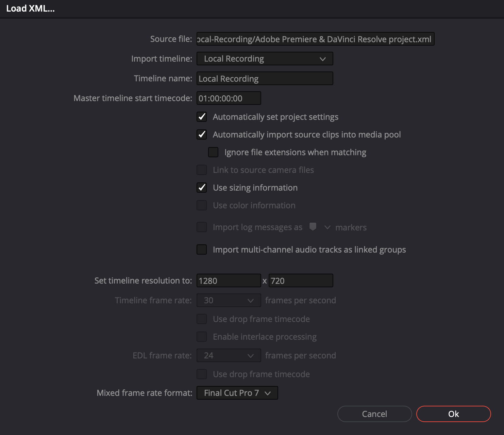
Task: Open the Mixed frame rate format dropdown
Action: [237, 393]
